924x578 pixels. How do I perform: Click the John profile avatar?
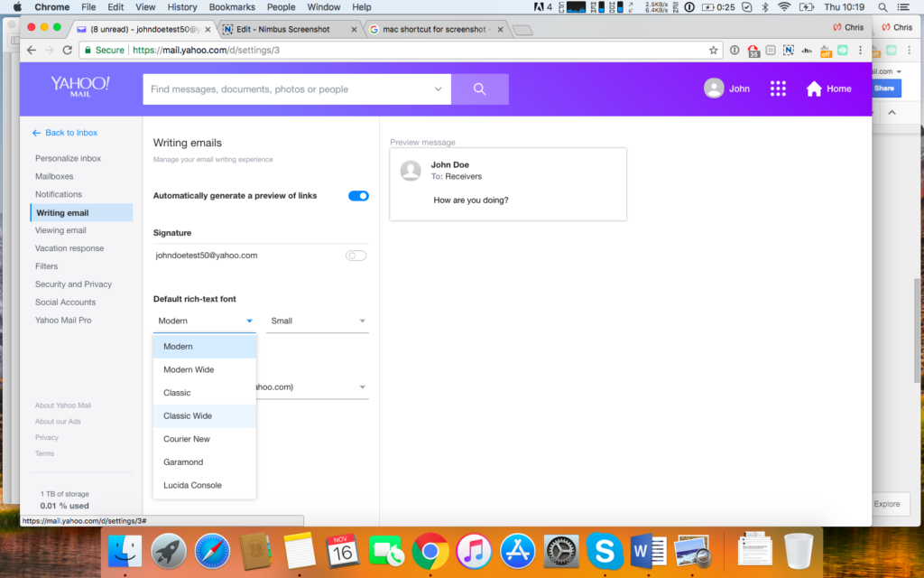(714, 89)
